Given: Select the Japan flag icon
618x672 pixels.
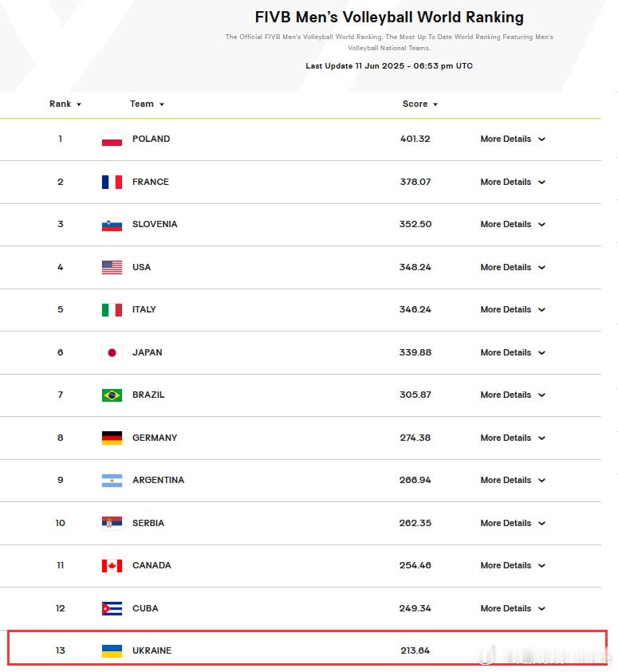Looking at the screenshot, I should [112, 352].
